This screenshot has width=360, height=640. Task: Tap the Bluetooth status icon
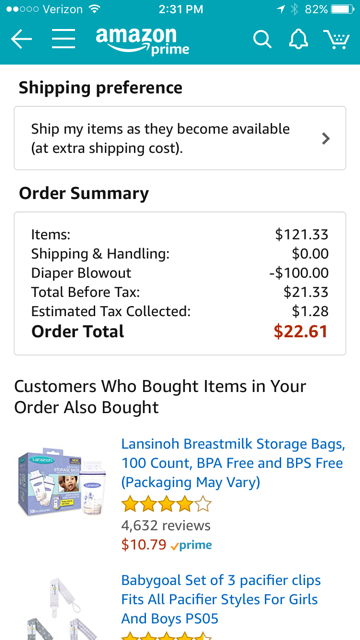click(294, 9)
